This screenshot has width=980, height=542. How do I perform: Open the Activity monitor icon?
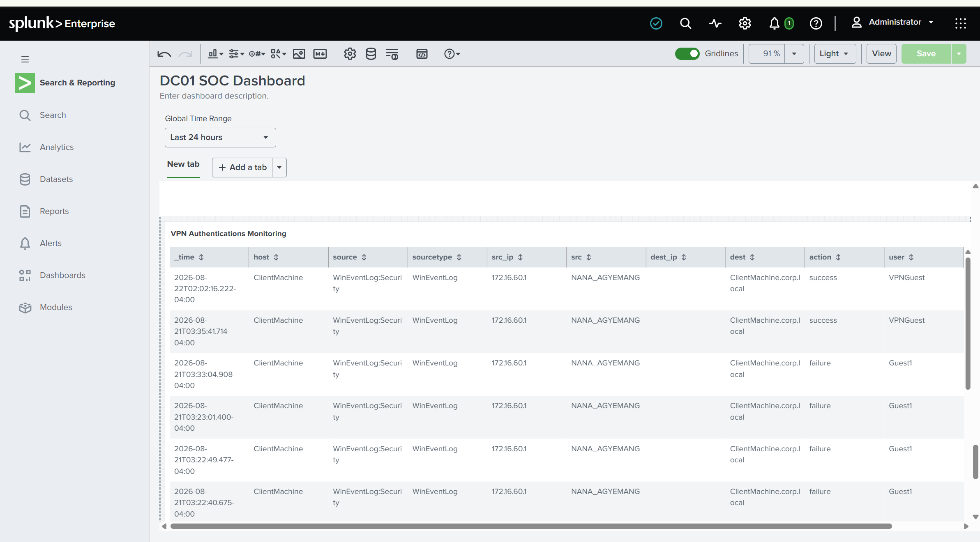point(715,23)
